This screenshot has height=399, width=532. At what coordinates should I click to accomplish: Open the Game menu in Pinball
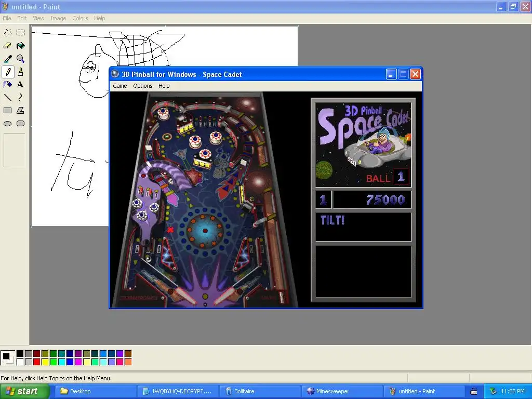point(120,86)
